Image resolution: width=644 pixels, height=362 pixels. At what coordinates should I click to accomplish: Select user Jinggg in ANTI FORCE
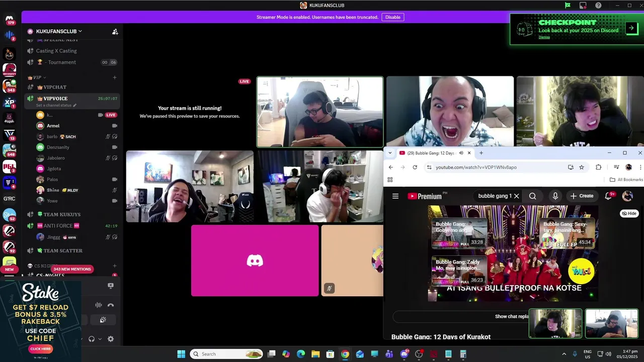tap(53, 237)
